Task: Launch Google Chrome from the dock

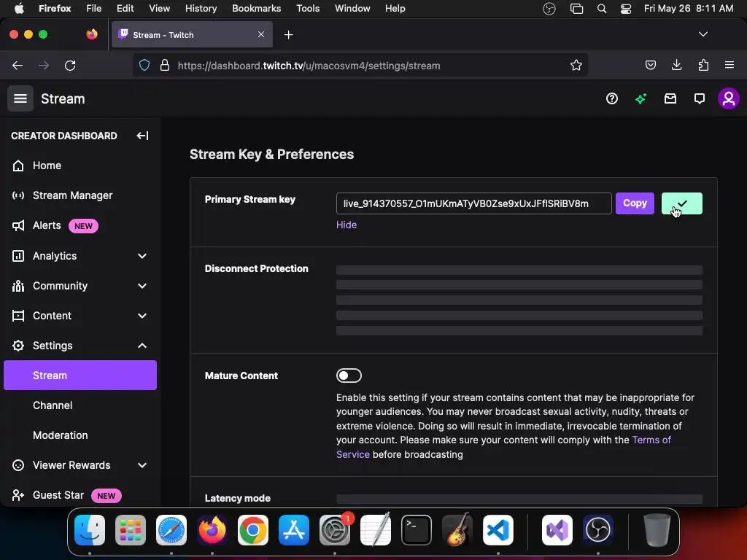Action: click(x=253, y=530)
